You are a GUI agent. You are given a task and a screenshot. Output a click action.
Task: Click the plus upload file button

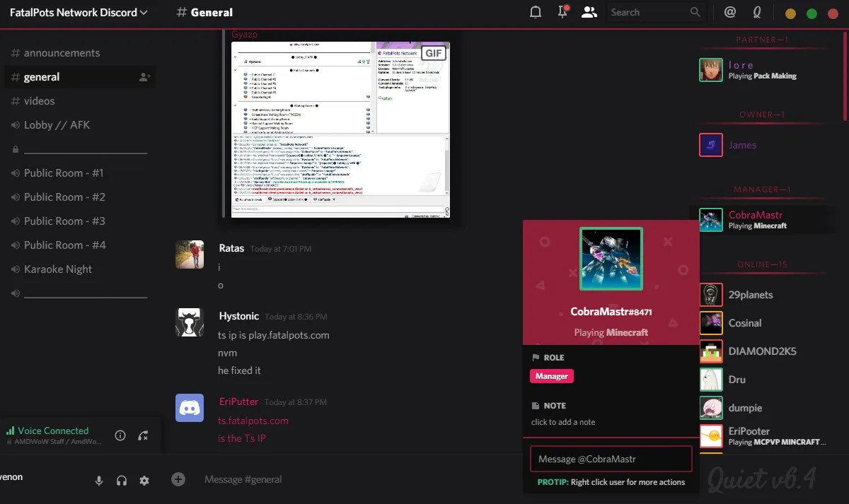(x=178, y=479)
